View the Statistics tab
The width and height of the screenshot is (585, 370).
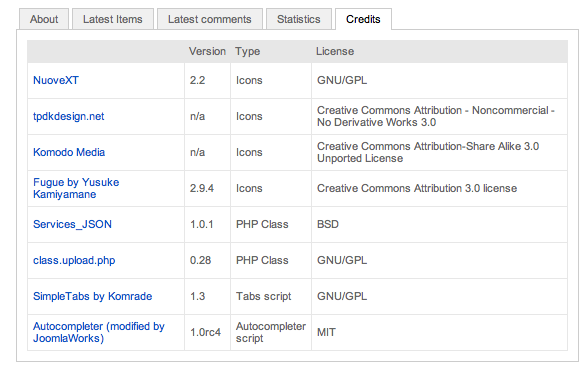pos(298,19)
